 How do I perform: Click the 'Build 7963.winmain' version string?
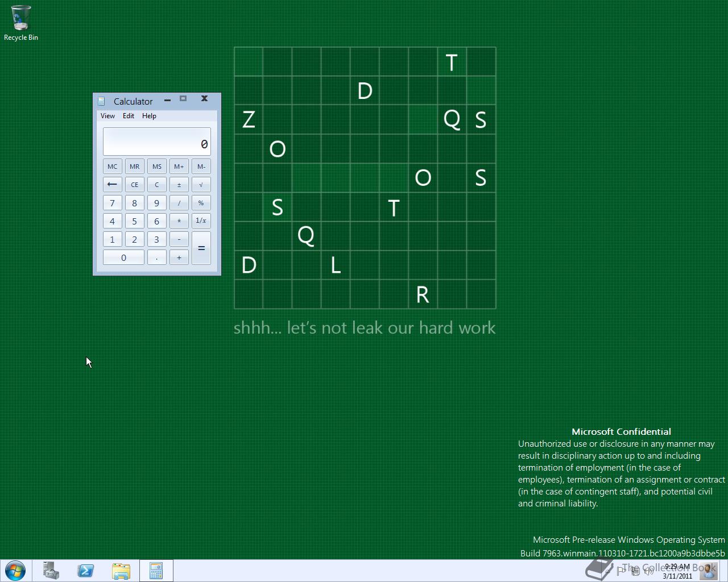click(623, 553)
